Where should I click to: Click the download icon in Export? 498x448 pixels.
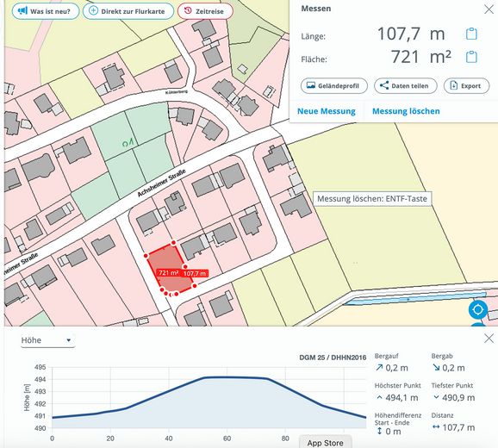click(x=454, y=86)
